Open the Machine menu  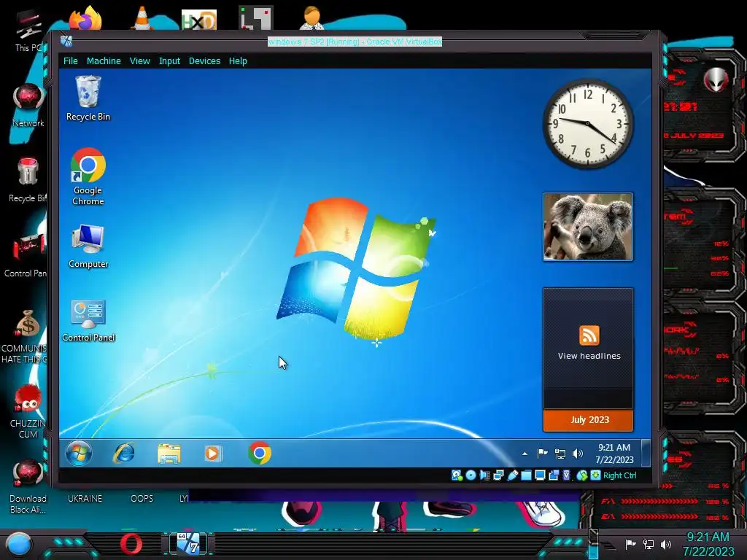pos(104,61)
